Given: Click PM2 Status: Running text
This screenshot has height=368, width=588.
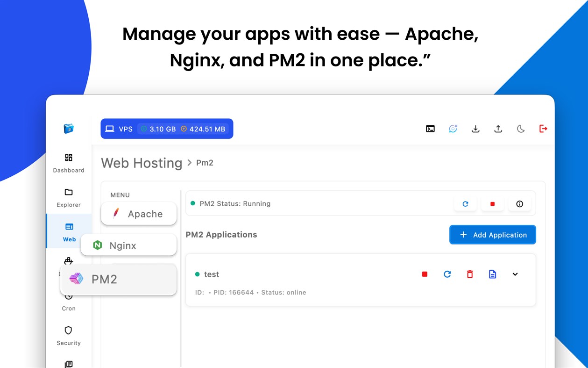Looking at the screenshot, I should (235, 203).
